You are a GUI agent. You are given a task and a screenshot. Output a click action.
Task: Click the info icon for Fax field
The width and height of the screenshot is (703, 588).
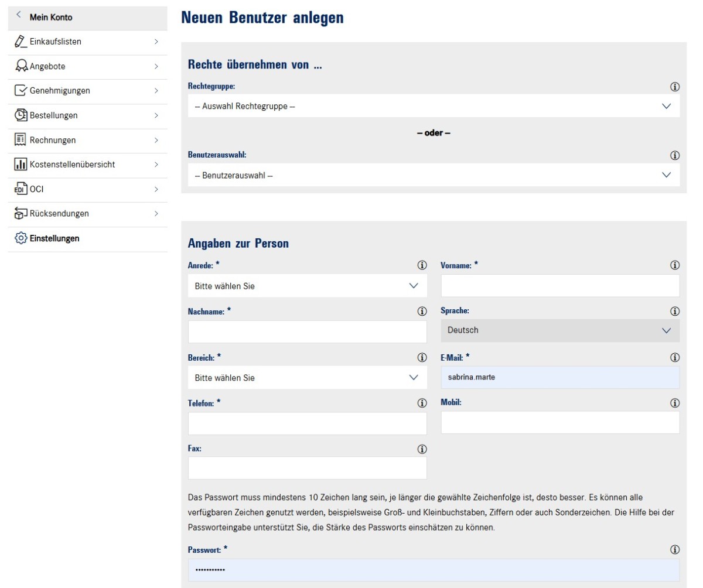421,449
